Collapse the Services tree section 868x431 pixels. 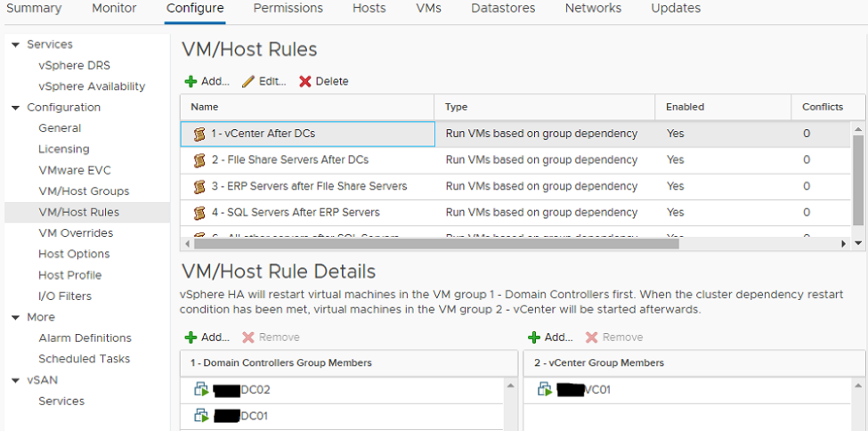[x=15, y=45]
